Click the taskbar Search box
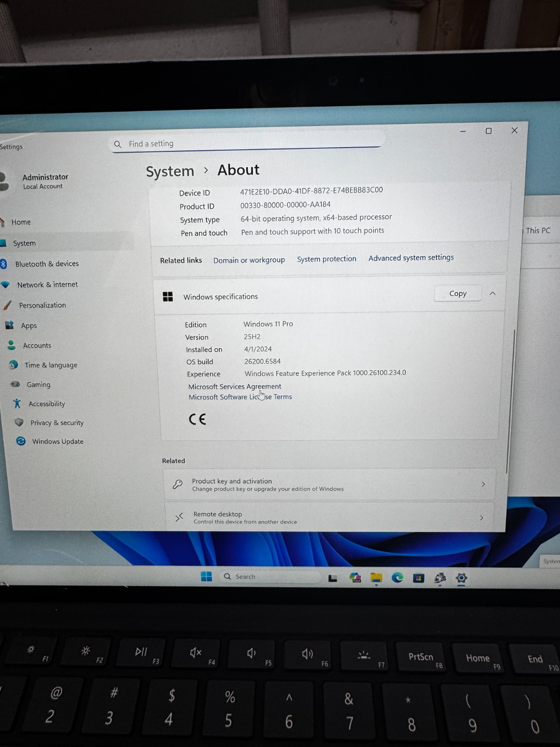This screenshot has height=747, width=560. tap(271, 577)
